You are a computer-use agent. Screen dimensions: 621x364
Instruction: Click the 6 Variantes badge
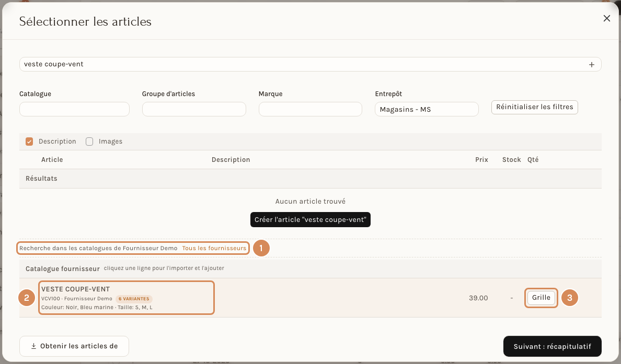pyautogui.click(x=134, y=299)
